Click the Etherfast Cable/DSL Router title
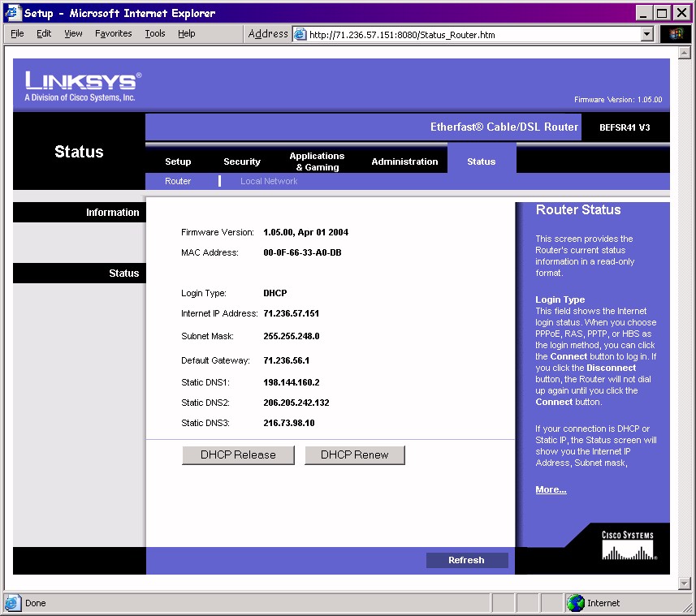 pyautogui.click(x=504, y=127)
